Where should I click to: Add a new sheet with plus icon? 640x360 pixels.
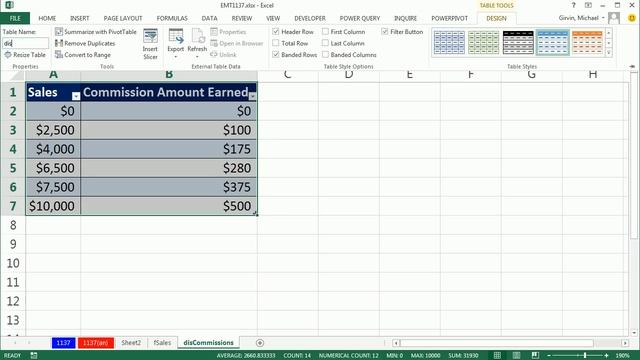[x=260, y=343]
